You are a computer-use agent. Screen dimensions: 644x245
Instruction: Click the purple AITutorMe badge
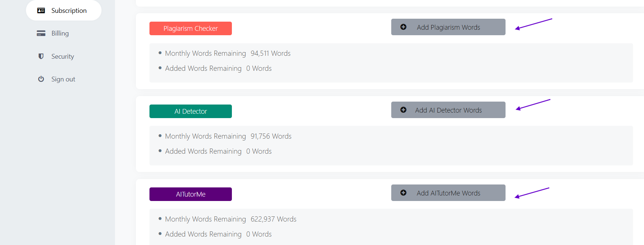tap(190, 194)
